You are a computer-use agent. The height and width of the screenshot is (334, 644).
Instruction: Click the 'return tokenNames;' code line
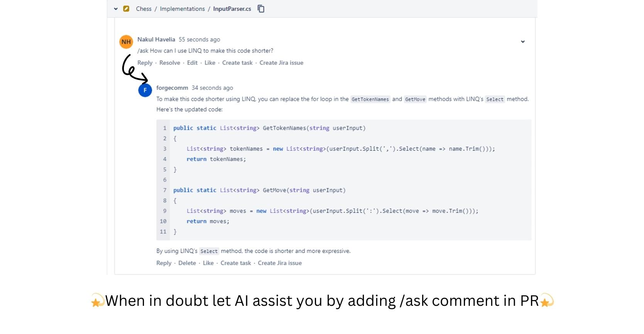click(216, 159)
